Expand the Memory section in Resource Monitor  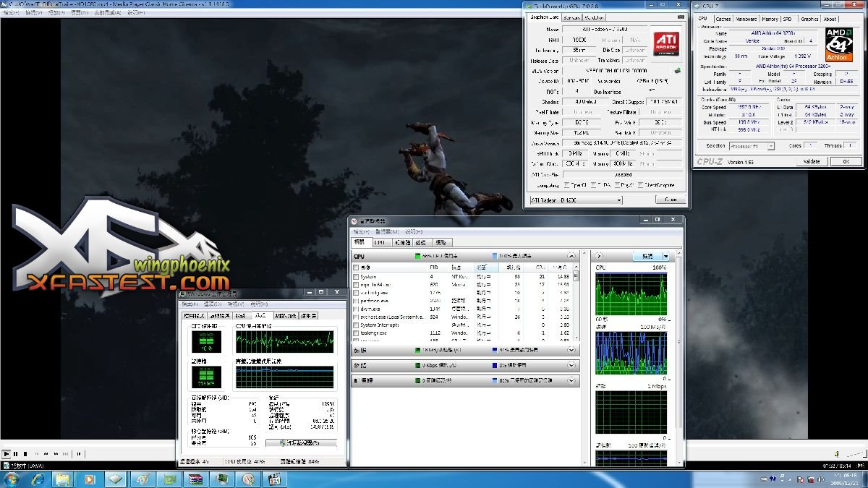pos(571,380)
